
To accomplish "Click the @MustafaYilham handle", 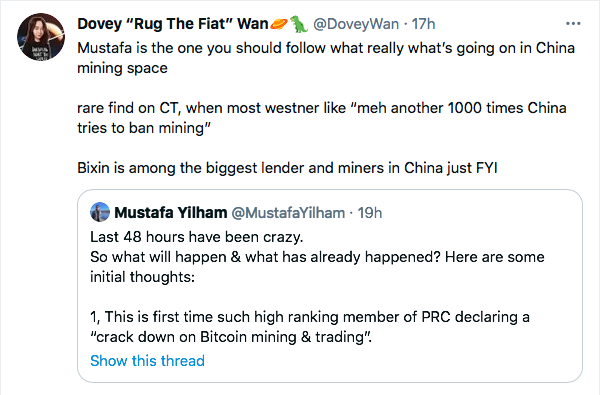I will [288, 213].
